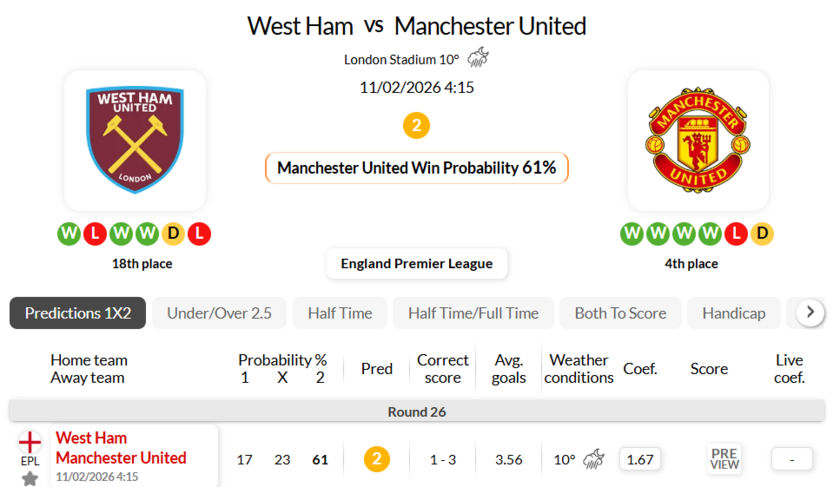Click the orange prediction 2 circle in the row
This screenshot has height=487, width=840.
click(x=376, y=460)
